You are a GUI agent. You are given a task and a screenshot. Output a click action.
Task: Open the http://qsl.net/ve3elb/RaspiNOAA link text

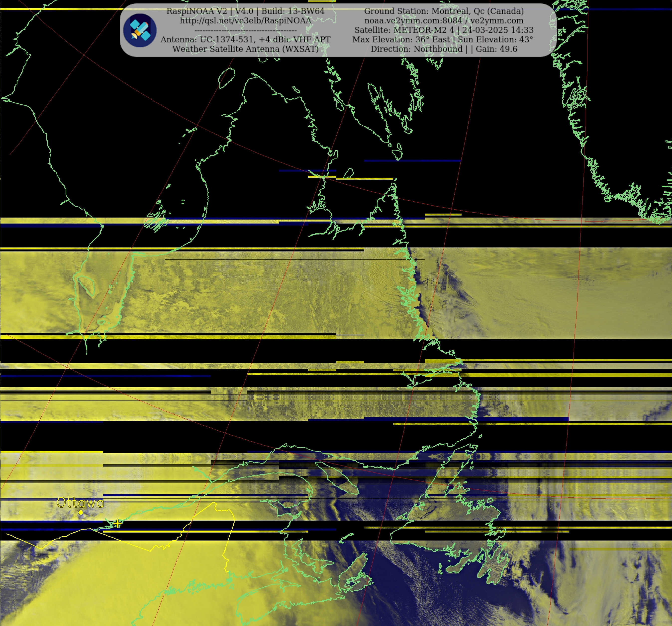(x=245, y=21)
